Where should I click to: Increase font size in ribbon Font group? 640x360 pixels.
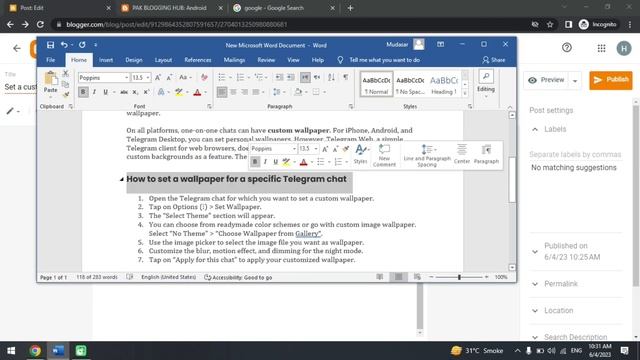[x=158, y=78]
